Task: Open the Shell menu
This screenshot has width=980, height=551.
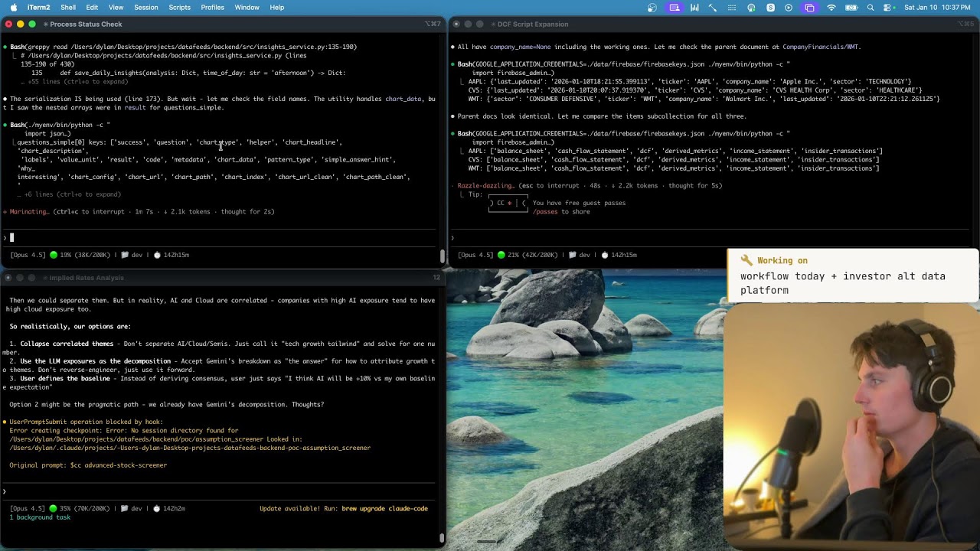Action: point(68,8)
